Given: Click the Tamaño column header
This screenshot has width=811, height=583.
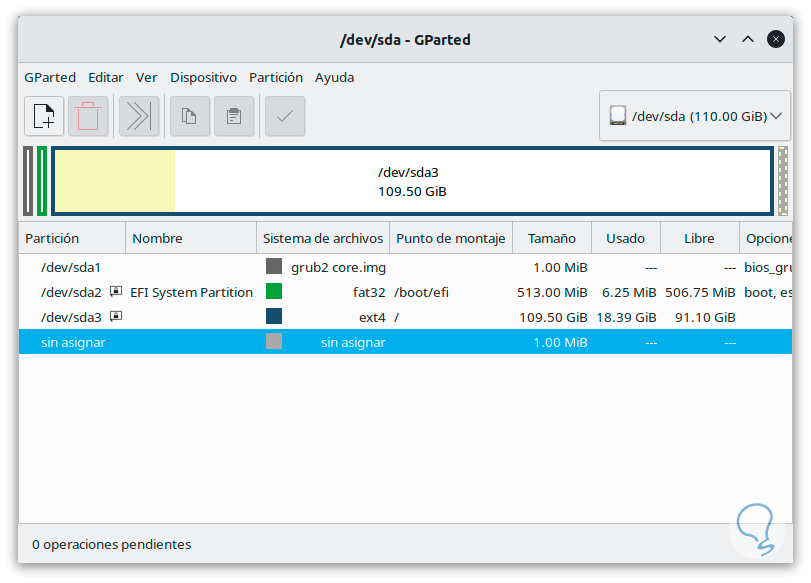Looking at the screenshot, I should pyautogui.click(x=552, y=238).
